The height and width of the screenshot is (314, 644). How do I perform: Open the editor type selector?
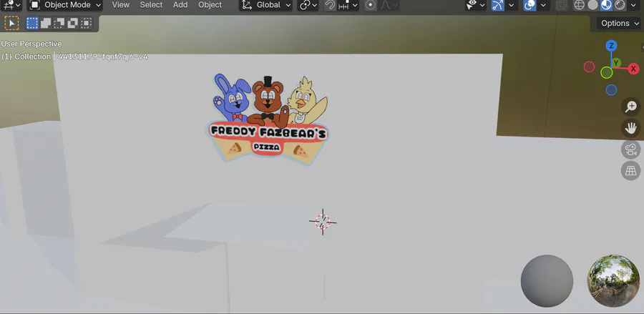[x=11, y=5]
